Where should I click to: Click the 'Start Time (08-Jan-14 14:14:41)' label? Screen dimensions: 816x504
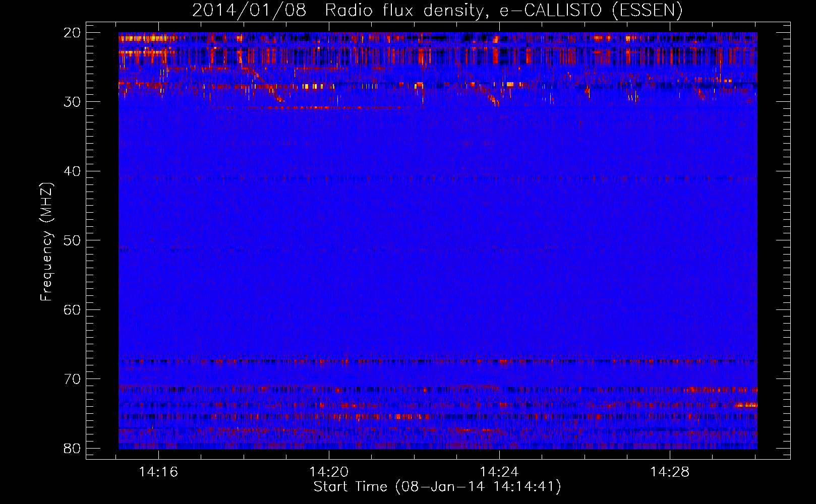point(437,487)
